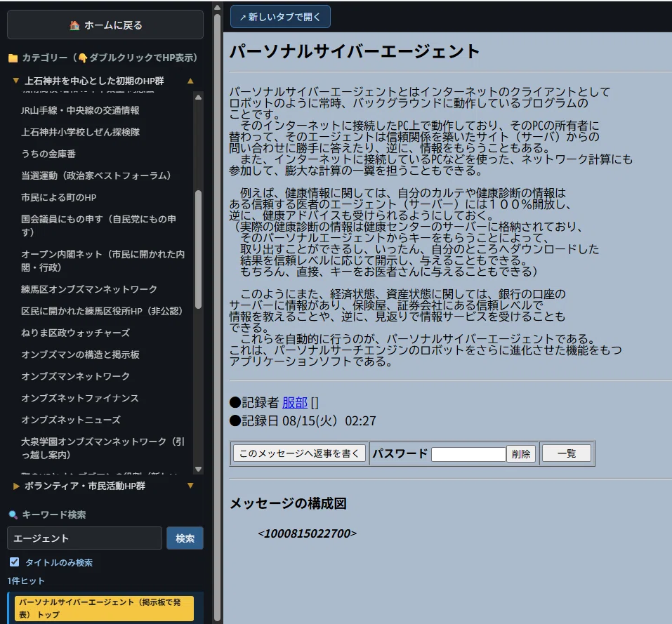
Task: Toggle タイトルのみ検索 checkbox
Action: tap(14, 562)
